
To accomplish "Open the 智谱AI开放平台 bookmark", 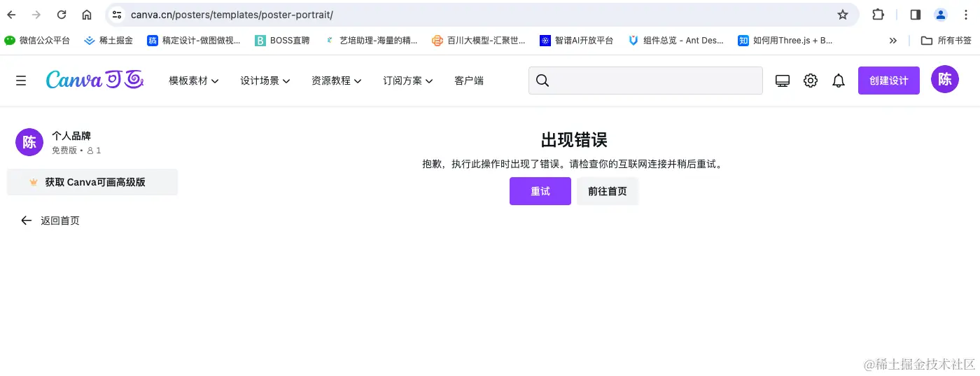I will click(577, 41).
